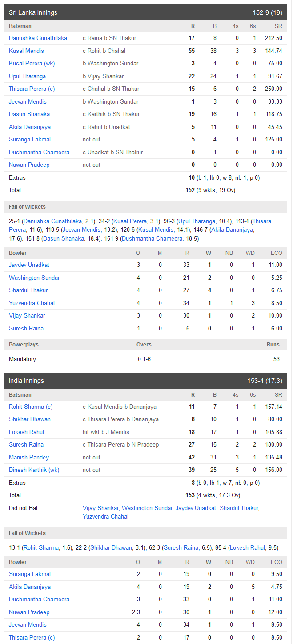This screenshot has height=644, width=293.
Task: Open Rohit Sharma (c) batsman profile
Action: [31, 407]
